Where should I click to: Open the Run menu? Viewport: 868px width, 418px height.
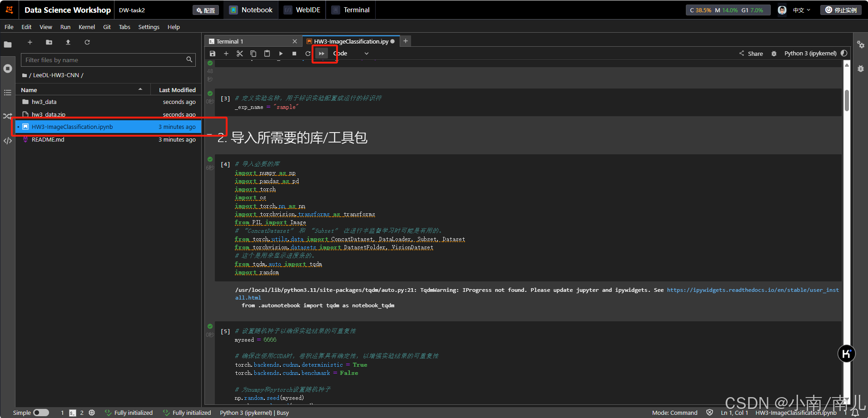click(x=65, y=27)
